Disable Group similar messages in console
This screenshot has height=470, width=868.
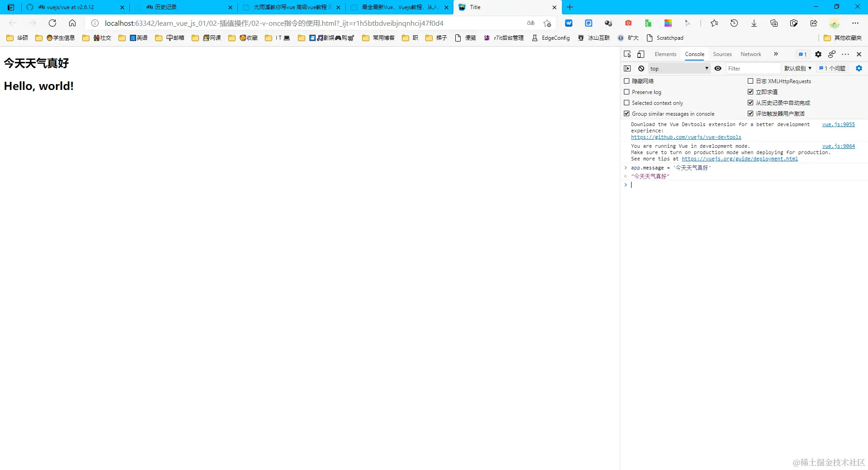(x=627, y=114)
